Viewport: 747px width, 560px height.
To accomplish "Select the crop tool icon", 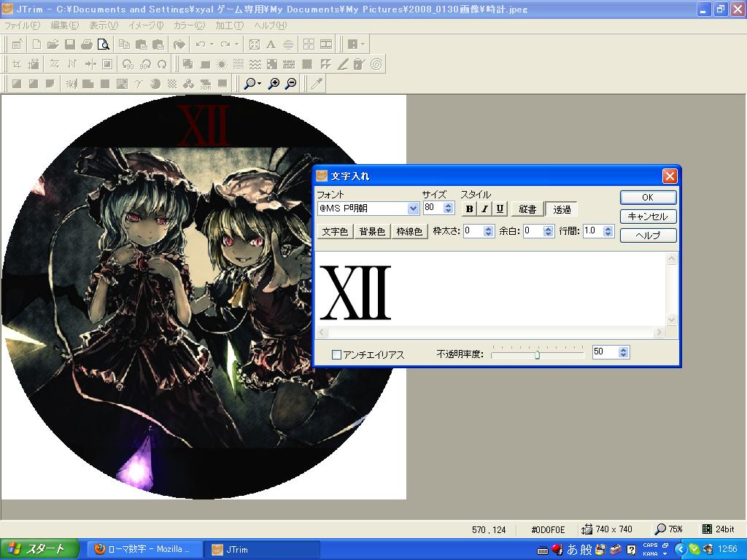I will 17,64.
